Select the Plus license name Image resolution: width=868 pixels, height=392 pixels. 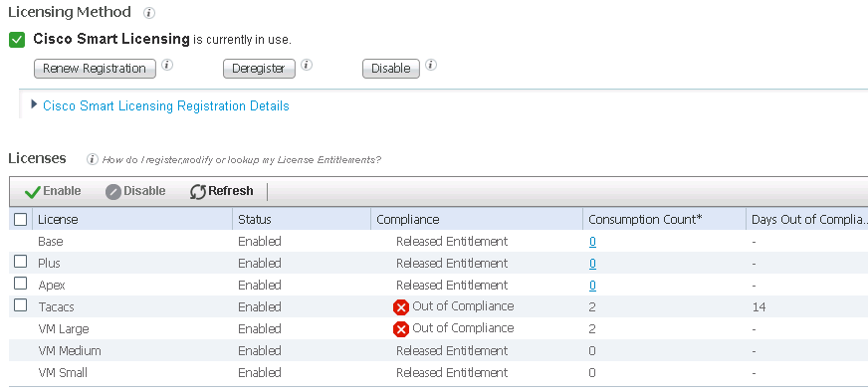point(49,264)
